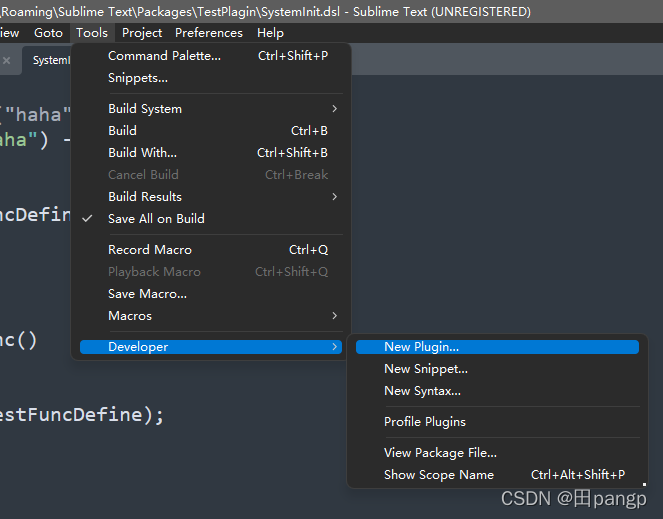Close the tab using its X icon
Screen dimensions: 663x519
point(6,60)
